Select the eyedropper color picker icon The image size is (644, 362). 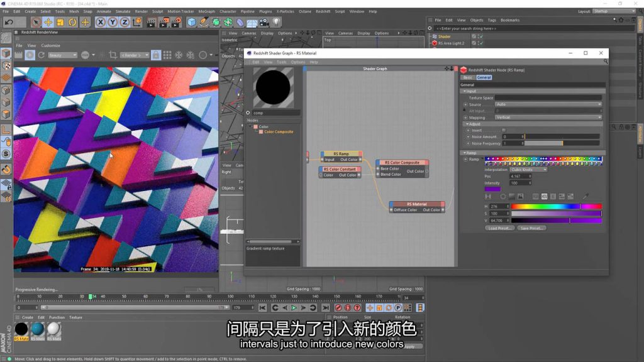586,197
